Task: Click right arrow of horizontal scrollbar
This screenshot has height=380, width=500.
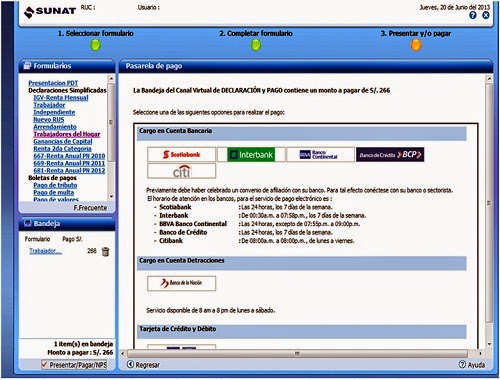Action: click(480, 353)
